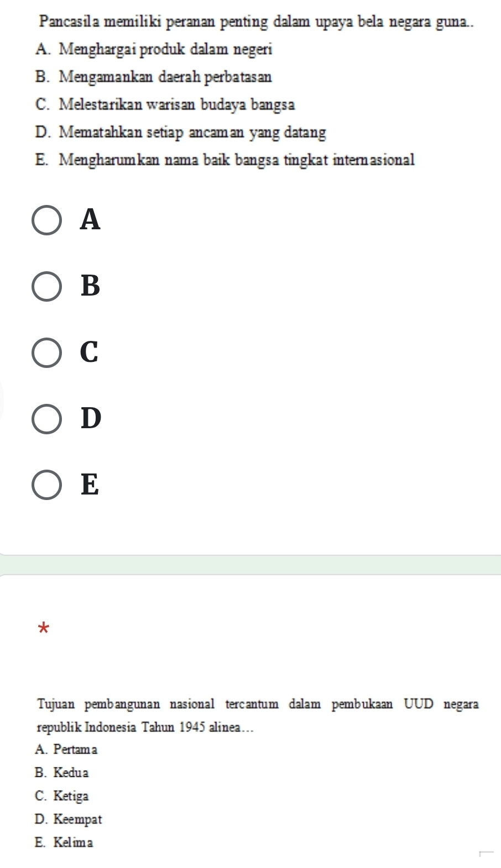Select the radio button for answer A

tap(47, 221)
